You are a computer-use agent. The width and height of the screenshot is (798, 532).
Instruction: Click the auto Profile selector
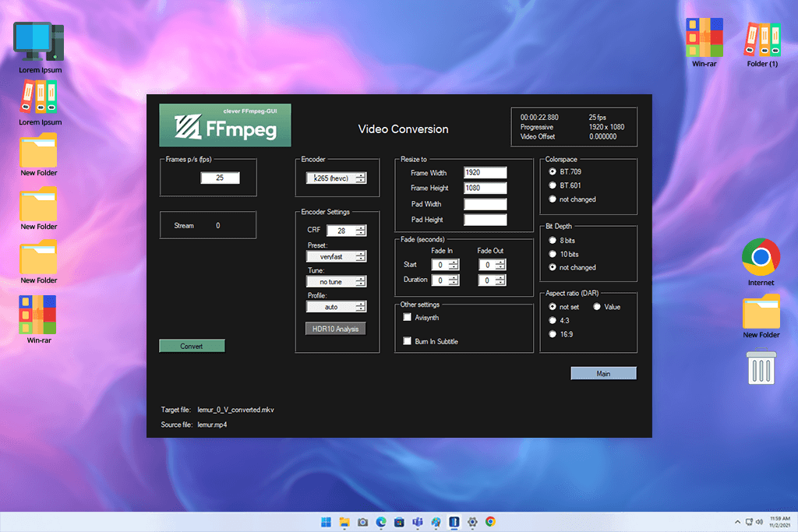330,307
